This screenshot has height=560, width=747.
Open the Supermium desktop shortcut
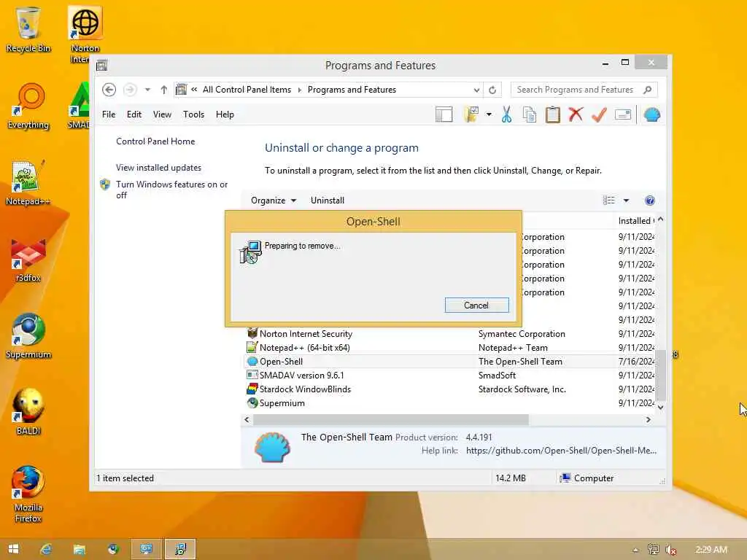point(28,336)
